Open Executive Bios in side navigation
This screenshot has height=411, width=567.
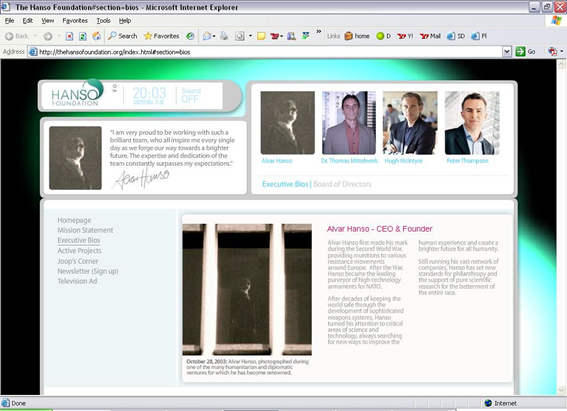tap(78, 240)
